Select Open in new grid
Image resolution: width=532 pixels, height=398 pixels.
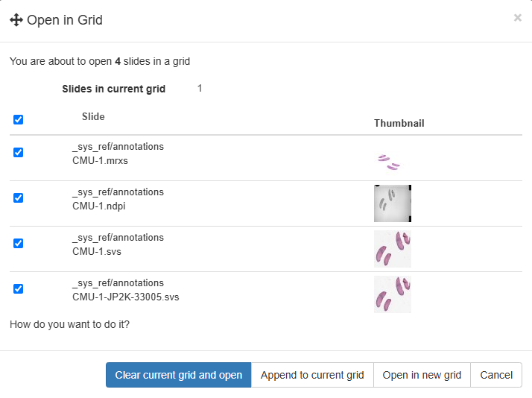pos(422,375)
